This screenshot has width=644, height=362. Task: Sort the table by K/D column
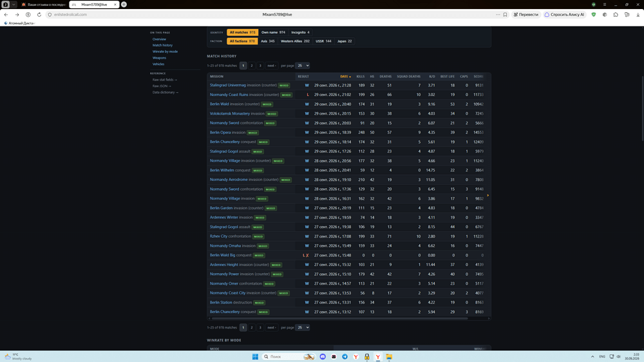[431, 77]
